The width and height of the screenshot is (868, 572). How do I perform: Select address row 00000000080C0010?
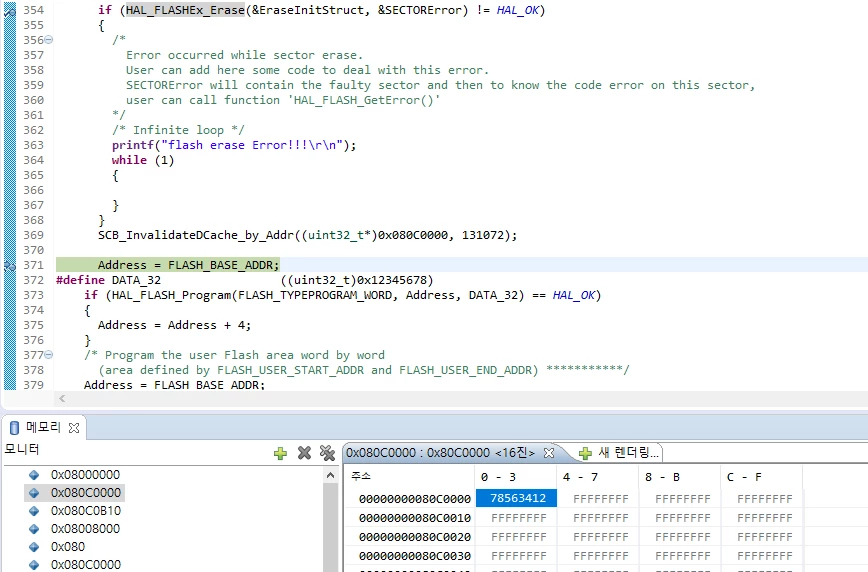(415, 518)
